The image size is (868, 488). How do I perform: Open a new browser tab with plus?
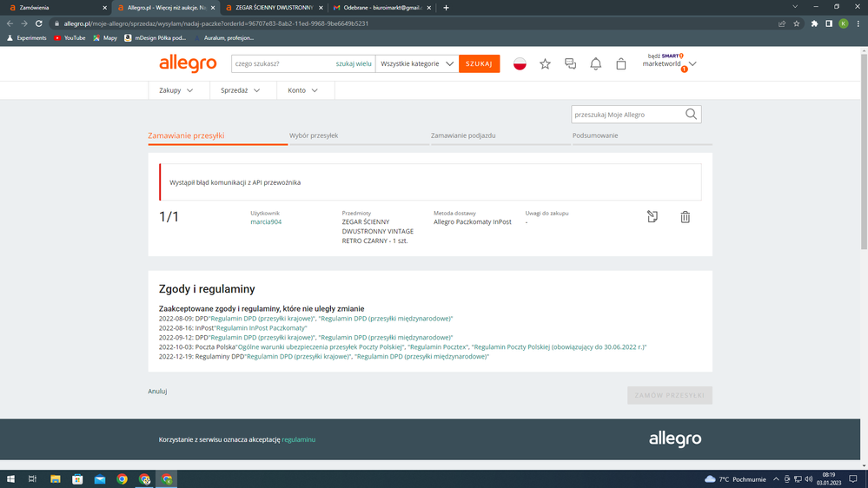click(x=447, y=8)
